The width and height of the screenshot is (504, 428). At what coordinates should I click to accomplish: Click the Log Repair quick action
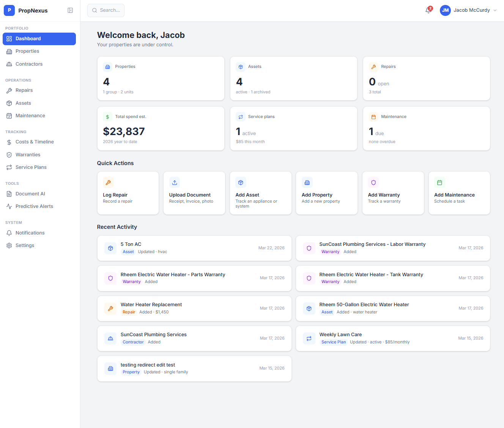pyautogui.click(x=128, y=193)
